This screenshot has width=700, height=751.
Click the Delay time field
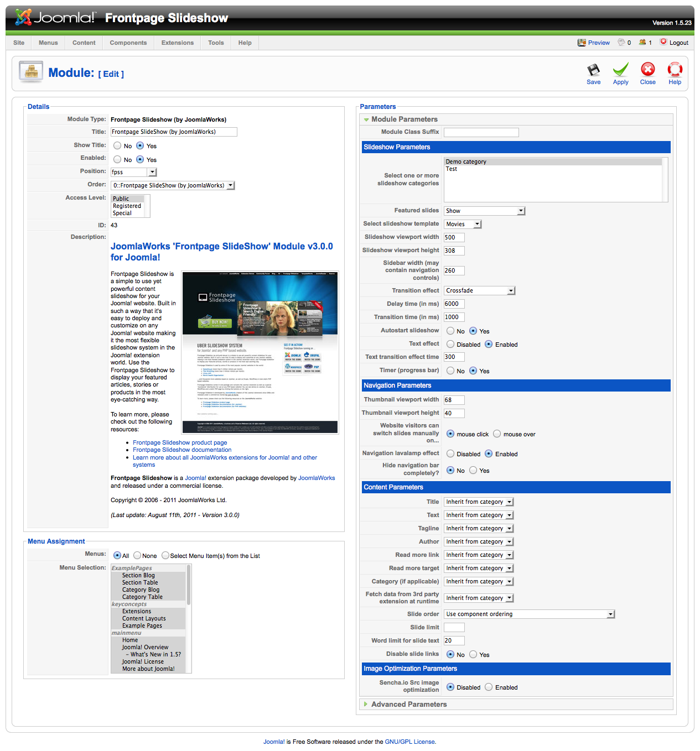454,304
